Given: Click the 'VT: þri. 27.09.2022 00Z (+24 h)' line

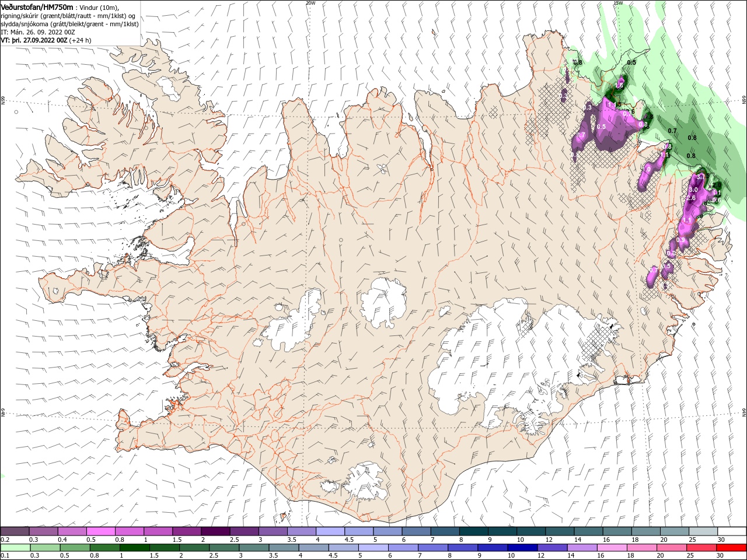Looking at the screenshot, I should [46, 40].
